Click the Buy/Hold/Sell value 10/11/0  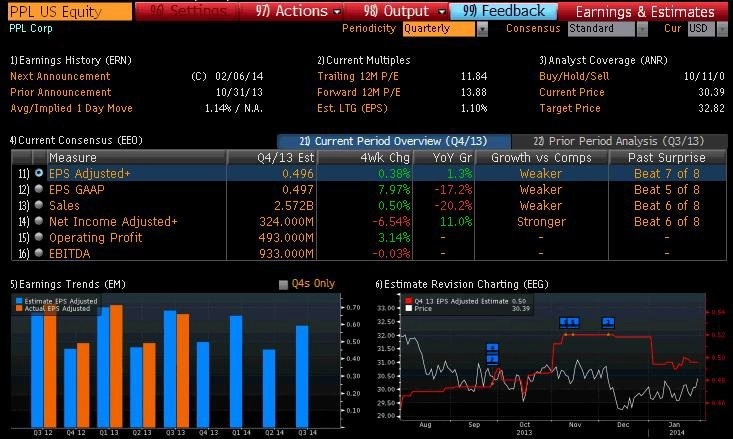point(704,76)
